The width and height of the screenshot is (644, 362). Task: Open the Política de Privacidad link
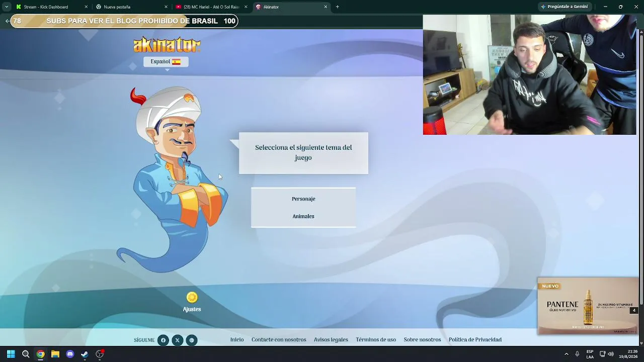(x=475, y=340)
